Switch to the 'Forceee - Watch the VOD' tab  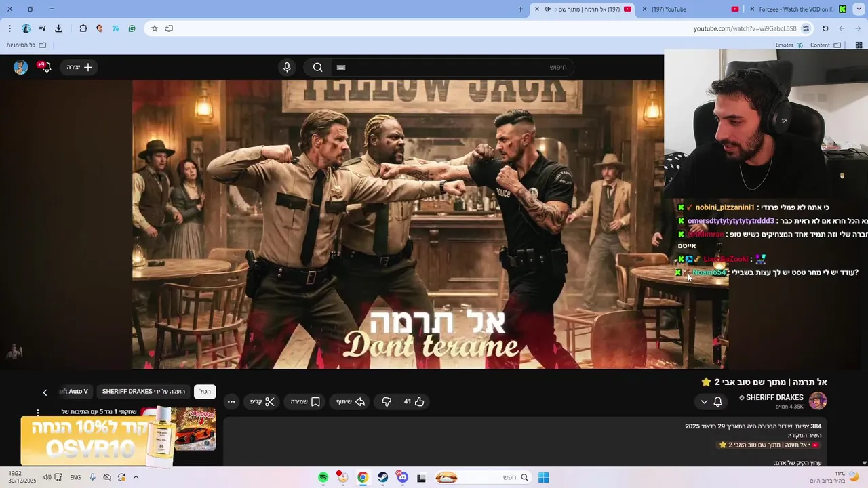[x=797, y=9]
